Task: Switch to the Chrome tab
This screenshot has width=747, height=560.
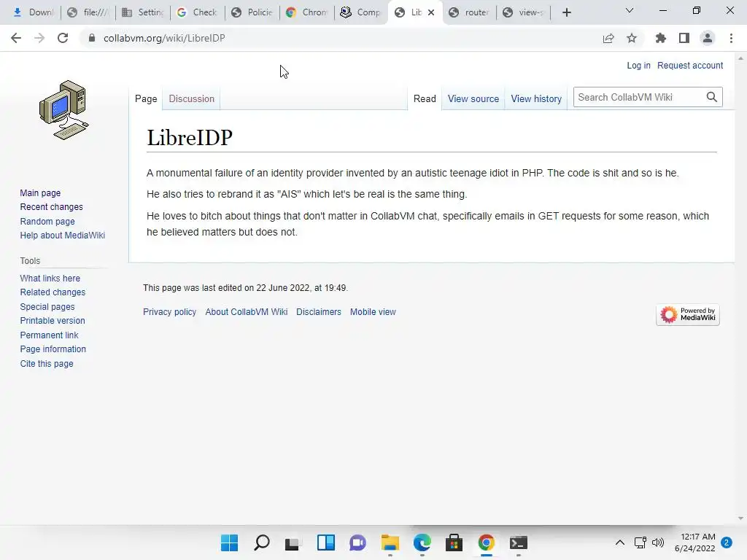Action: (x=307, y=12)
